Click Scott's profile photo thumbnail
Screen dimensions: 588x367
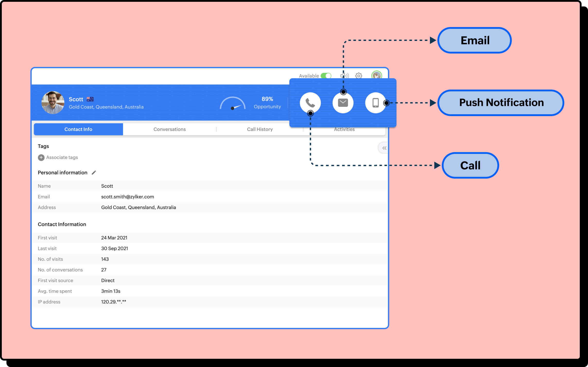coord(53,103)
